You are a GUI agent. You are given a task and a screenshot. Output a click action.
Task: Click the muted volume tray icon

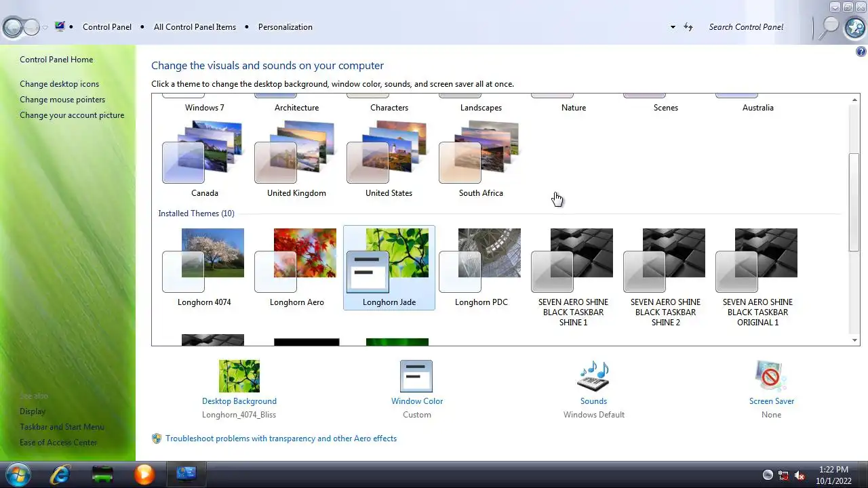800,475
